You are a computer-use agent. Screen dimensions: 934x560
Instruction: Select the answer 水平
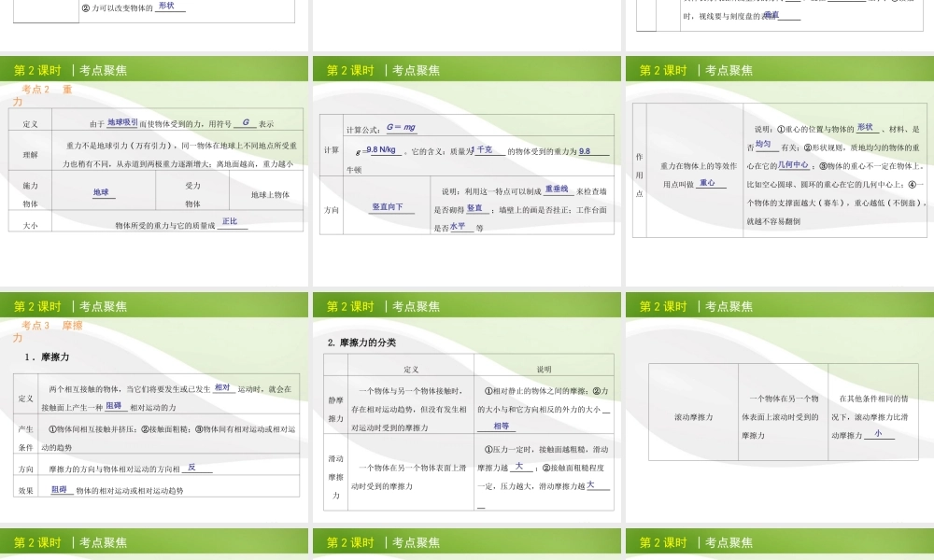(458, 226)
